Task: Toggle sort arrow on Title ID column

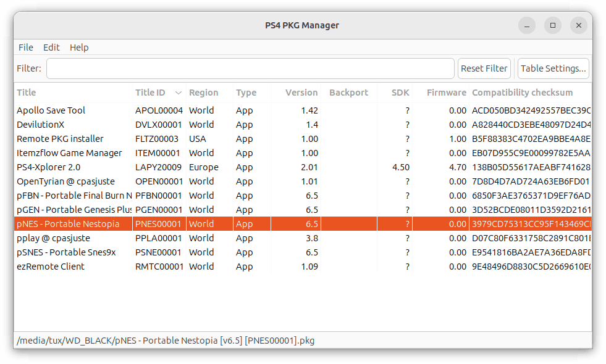Action: tap(178, 93)
